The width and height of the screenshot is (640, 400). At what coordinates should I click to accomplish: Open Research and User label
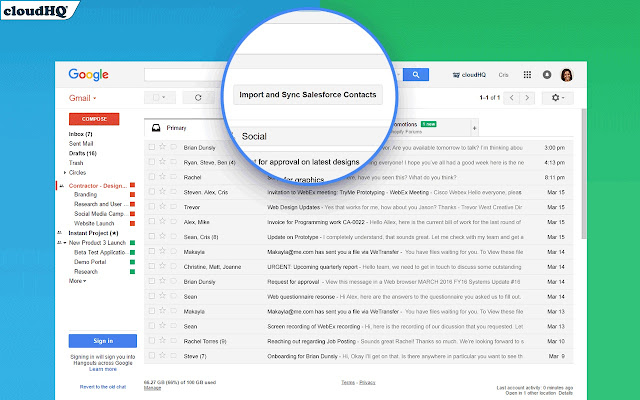coord(100,204)
